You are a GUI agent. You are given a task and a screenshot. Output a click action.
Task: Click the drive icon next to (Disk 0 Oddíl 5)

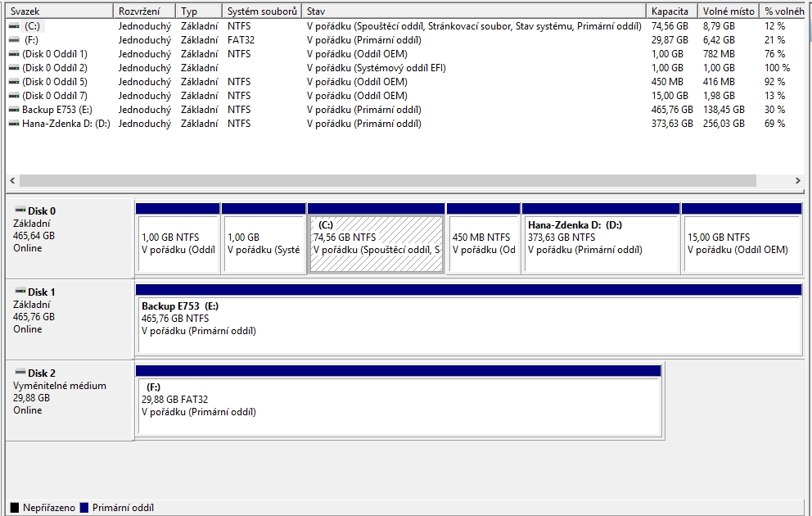tap(15, 82)
